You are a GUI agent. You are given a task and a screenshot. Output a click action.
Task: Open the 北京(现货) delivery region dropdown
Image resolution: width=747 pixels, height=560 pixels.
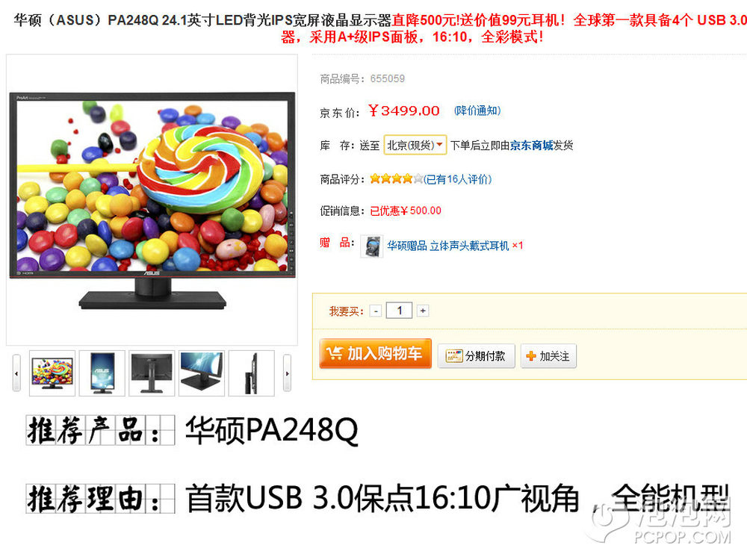[x=415, y=145]
